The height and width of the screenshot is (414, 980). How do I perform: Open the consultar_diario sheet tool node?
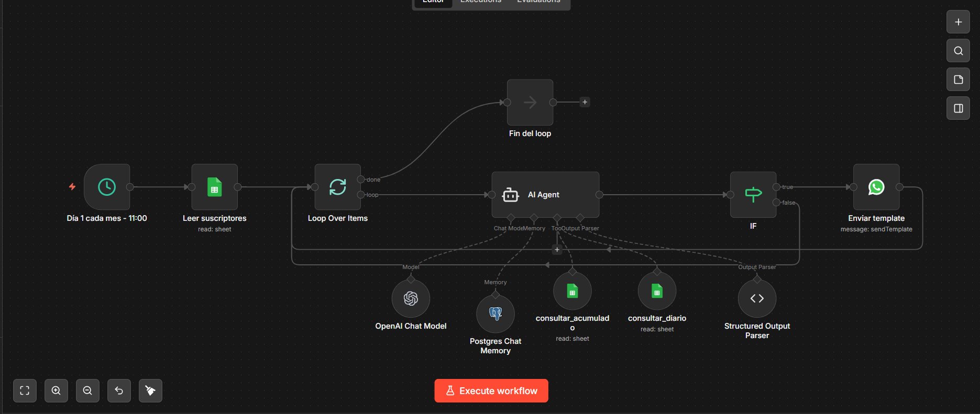pyautogui.click(x=657, y=290)
